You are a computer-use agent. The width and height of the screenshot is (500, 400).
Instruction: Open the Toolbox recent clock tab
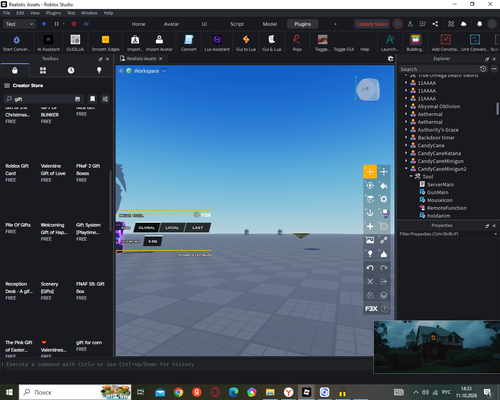[x=71, y=70]
